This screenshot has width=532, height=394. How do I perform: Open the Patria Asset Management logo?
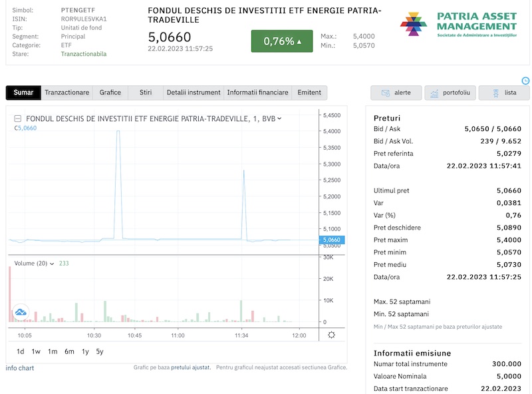(x=458, y=24)
